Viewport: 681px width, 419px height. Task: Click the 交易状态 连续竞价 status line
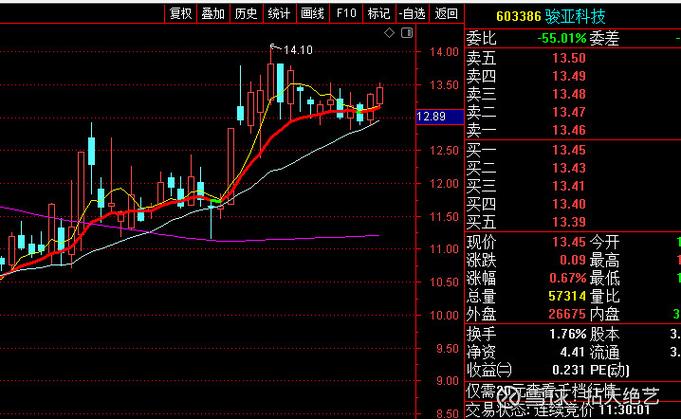[x=558, y=410]
